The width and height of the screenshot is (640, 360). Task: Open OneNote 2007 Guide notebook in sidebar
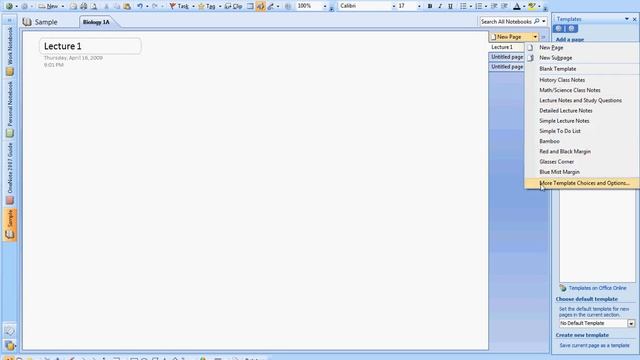tap(10, 173)
